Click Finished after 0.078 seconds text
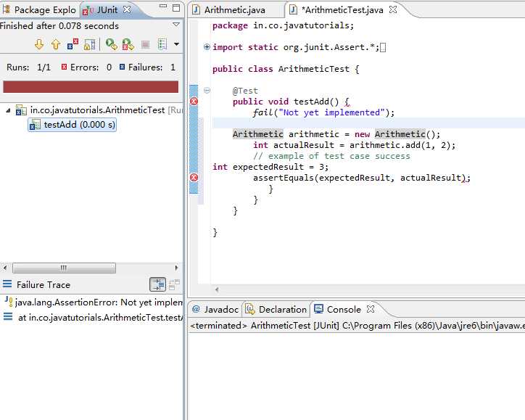Screen dimensions: 525x420 click(x=59, y=26)
